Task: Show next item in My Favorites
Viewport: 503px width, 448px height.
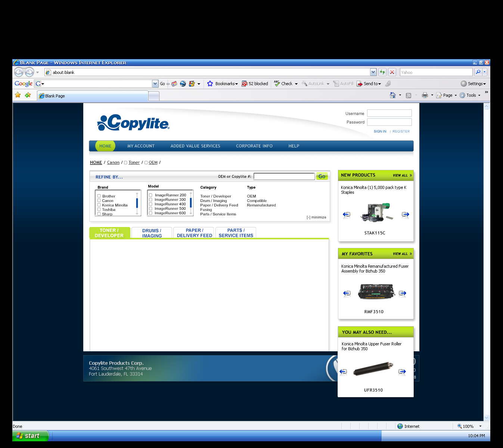Action: pos(403,293)
